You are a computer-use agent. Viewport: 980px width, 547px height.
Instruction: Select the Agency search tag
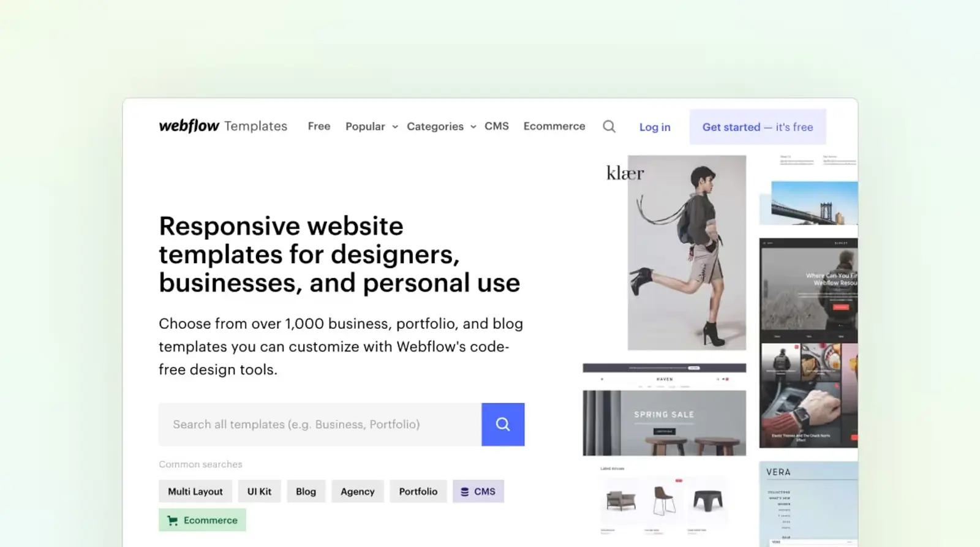click(x=358, y=491)
